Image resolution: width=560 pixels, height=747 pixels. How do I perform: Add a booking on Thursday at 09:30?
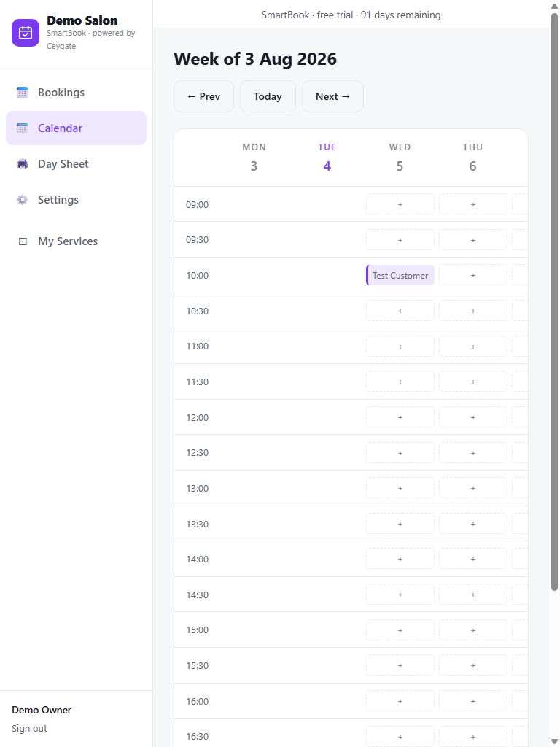point(472,239)
